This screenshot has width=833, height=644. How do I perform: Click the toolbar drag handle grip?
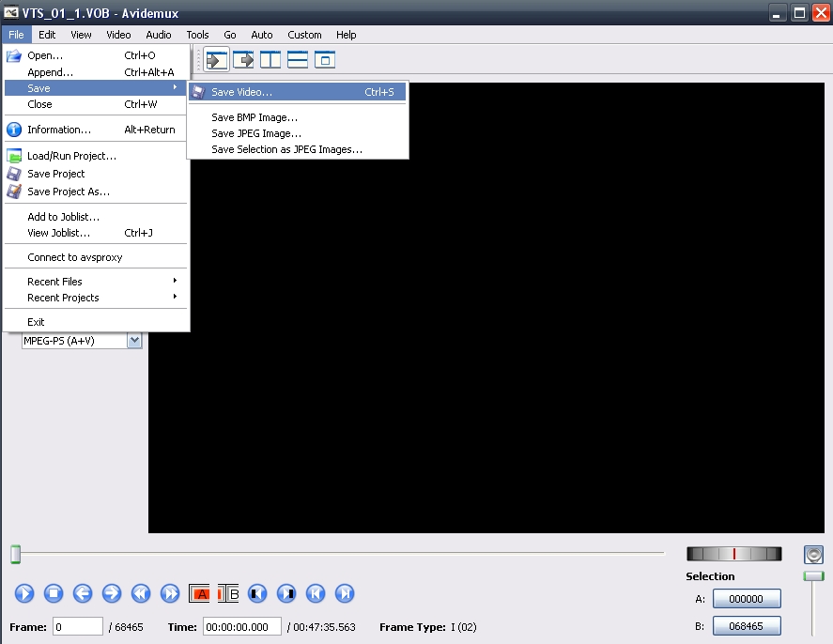coord(199,59)
